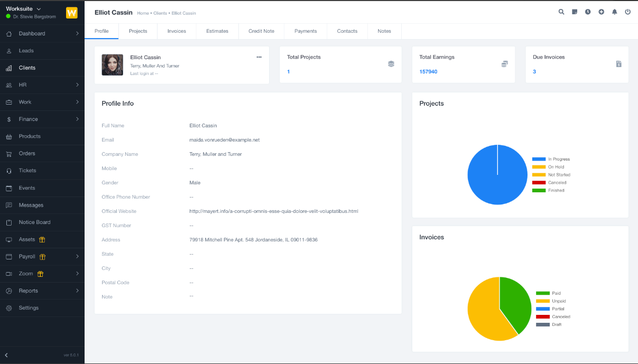638x364 pixels.
Task: Switch to the Invoices tab
Action: click(177, 31)
